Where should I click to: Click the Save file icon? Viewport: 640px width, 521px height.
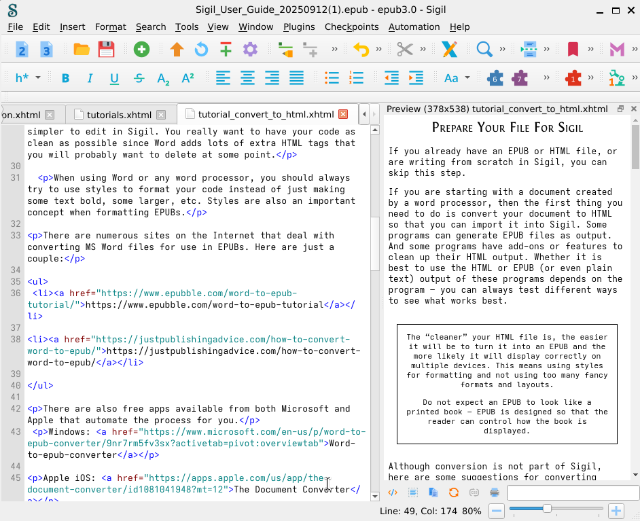106,49
